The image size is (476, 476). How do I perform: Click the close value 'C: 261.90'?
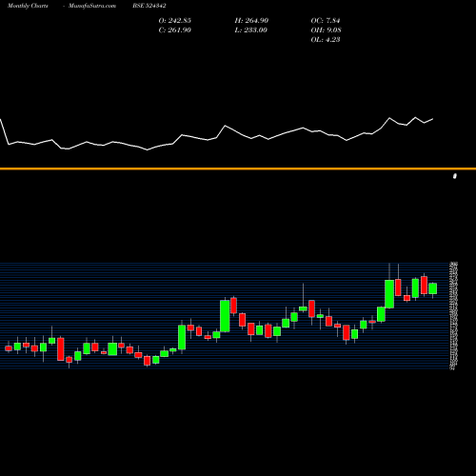tap(175, 30)
